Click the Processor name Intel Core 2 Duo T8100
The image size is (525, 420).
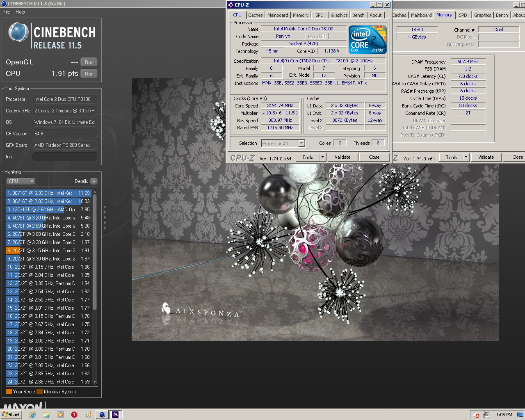pos(304,29)
